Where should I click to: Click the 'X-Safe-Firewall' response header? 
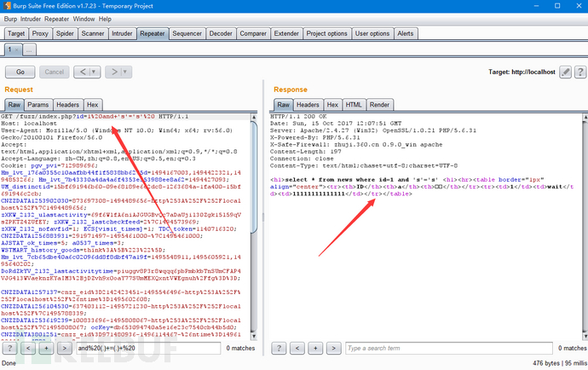[x=356, y=144]
